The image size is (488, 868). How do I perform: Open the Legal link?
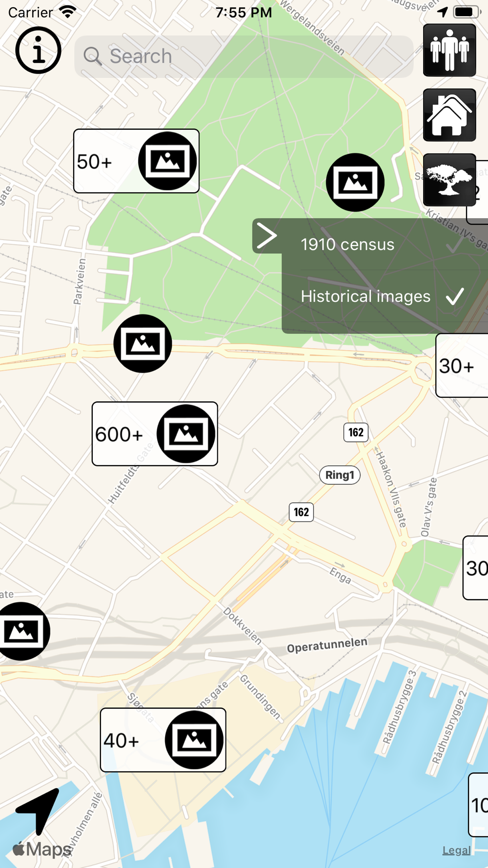[456, 850]
